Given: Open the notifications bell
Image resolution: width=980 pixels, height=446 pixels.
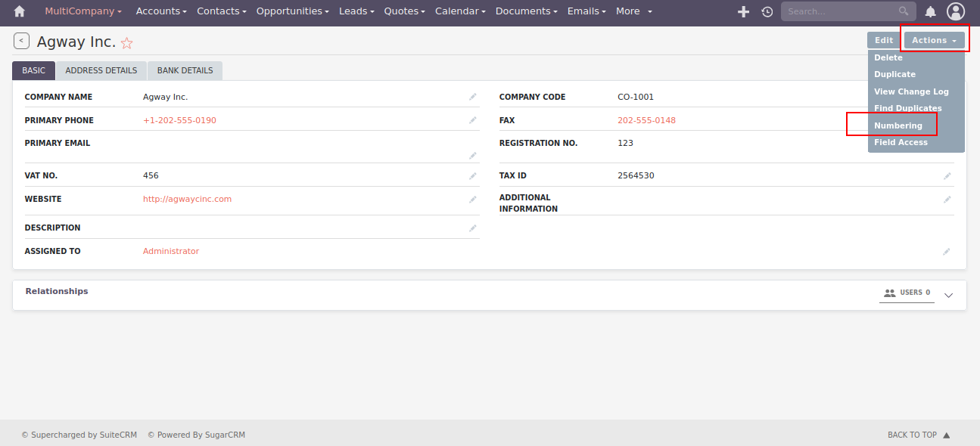Looking at the screenshot, I should coord(931,11).
